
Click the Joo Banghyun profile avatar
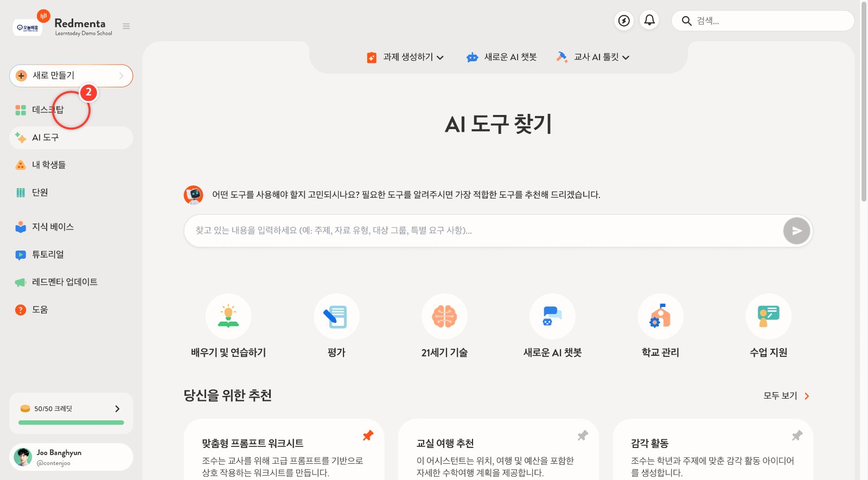pyautogui.click(x=23, y=457)
